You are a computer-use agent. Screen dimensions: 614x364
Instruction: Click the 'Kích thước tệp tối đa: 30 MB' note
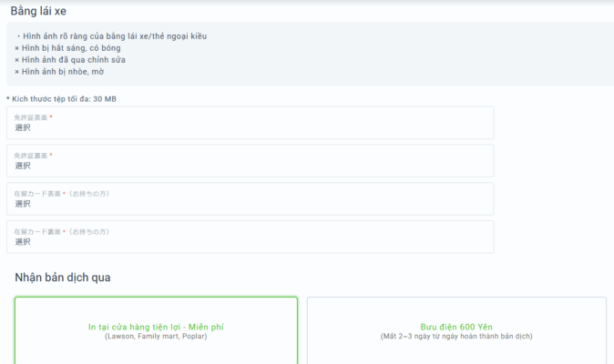[62, 98]
